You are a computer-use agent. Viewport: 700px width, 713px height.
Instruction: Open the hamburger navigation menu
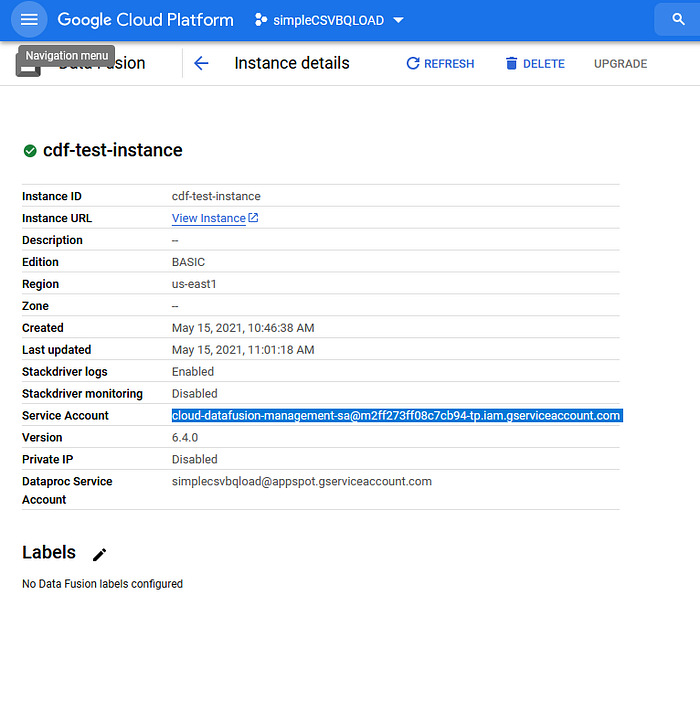point(29,20)
